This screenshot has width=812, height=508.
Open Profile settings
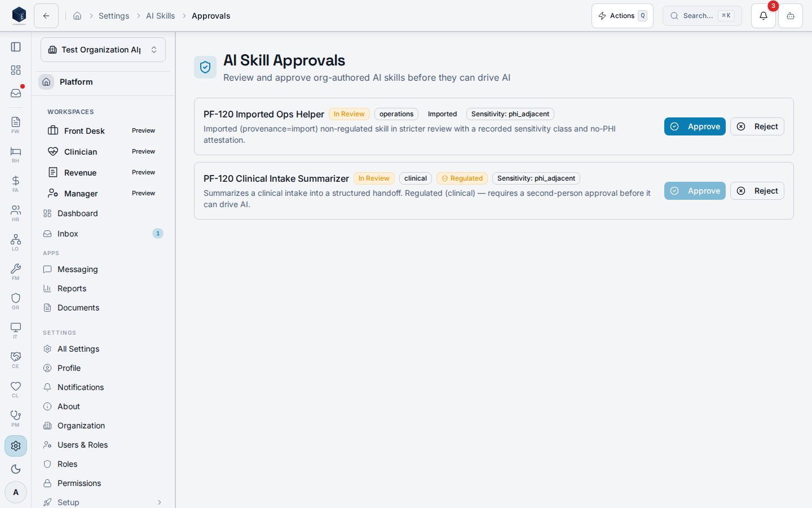click(x=103, y=368)
